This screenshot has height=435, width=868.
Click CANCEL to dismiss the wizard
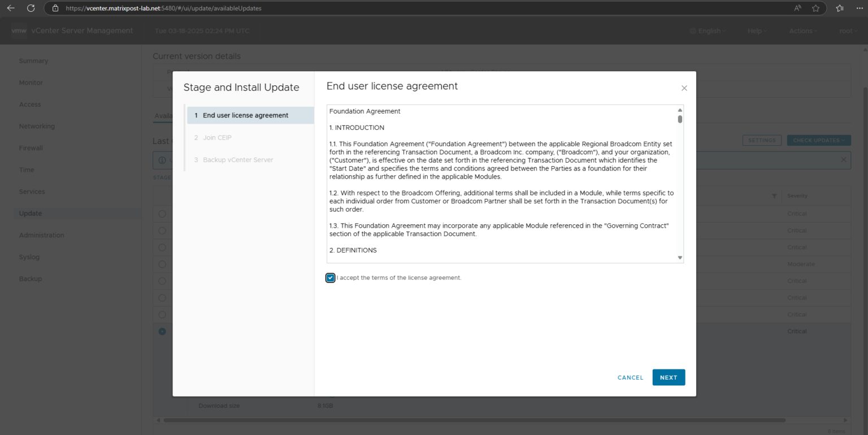(x=630, y=377)
